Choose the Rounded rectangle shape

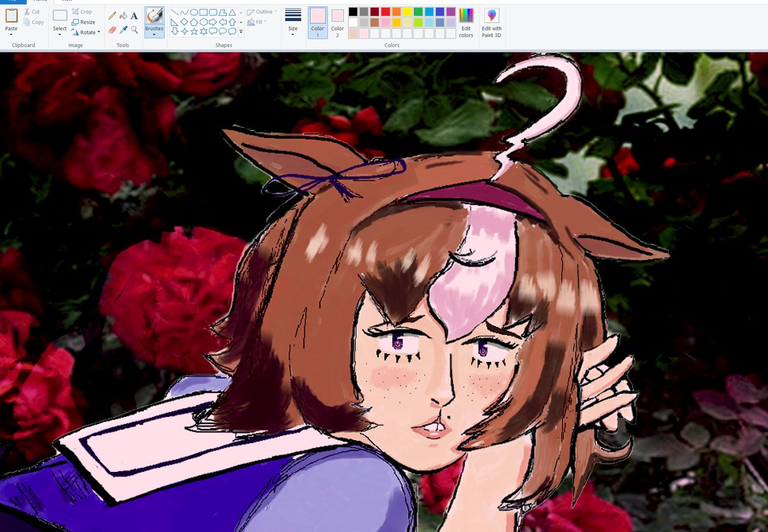[213, 12]
